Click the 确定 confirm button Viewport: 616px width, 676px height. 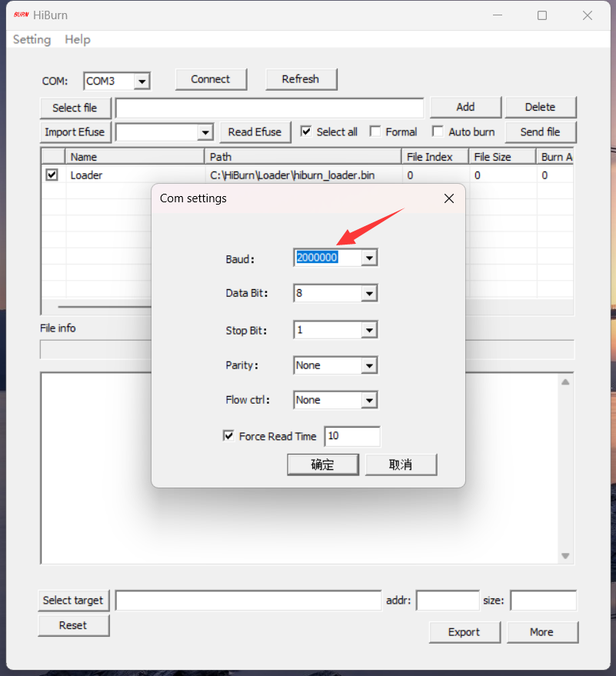coord(323,465)
